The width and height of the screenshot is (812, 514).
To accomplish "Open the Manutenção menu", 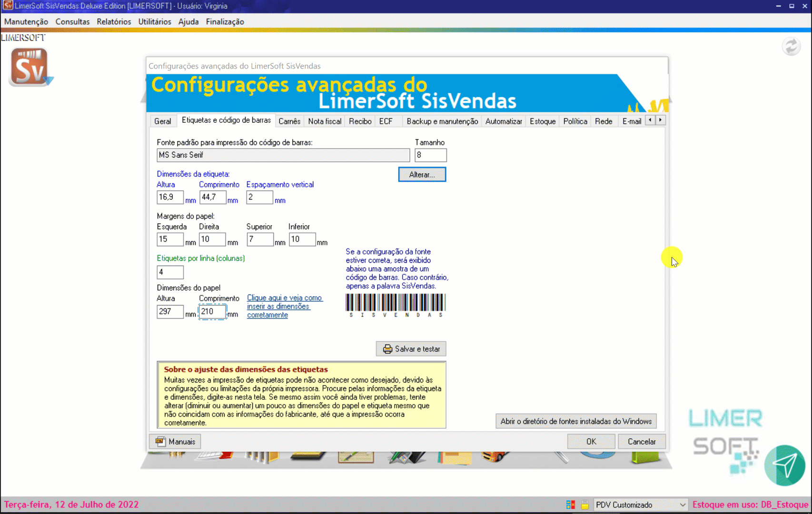I will [26, 22].
